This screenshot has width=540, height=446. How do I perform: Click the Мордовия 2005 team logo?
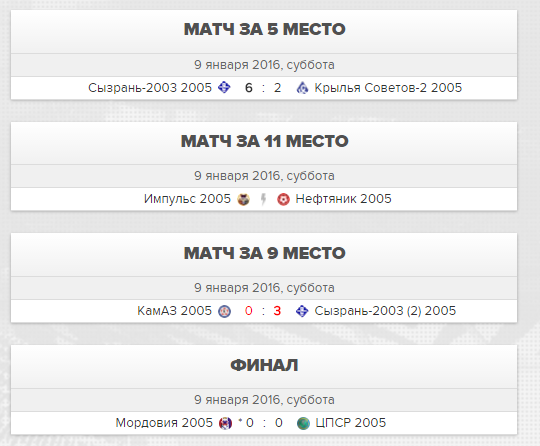(x=226, y=423)
